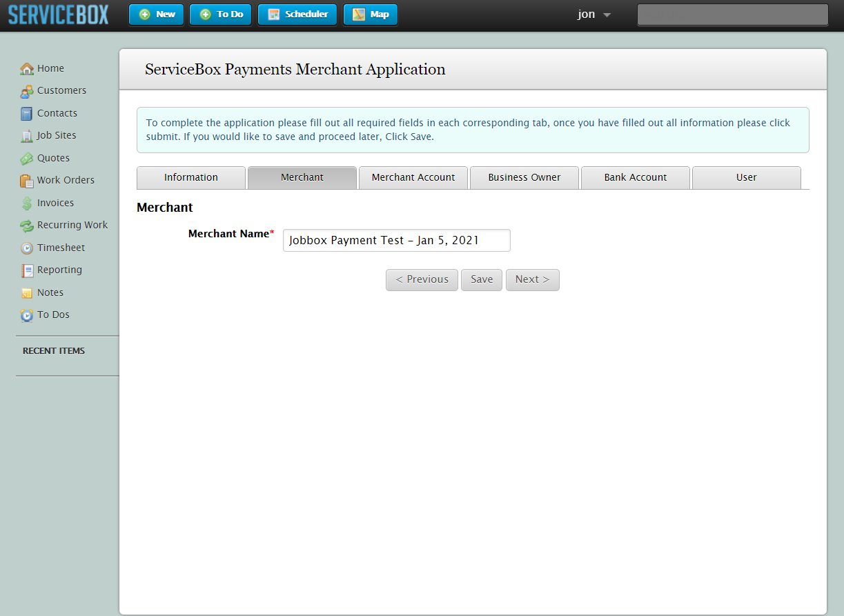844x616 pixels.
Task: Open the Invoices sidebar link
Action: (55, 203)
